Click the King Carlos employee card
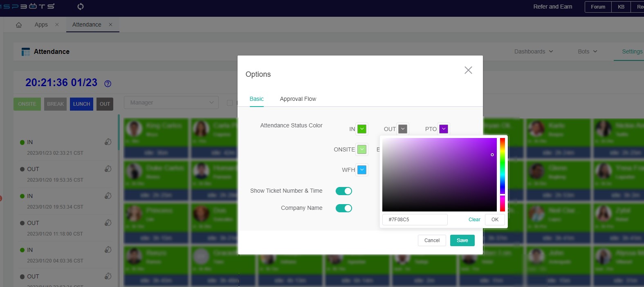The width and height of the screenshot is (644, 287). 156,138
